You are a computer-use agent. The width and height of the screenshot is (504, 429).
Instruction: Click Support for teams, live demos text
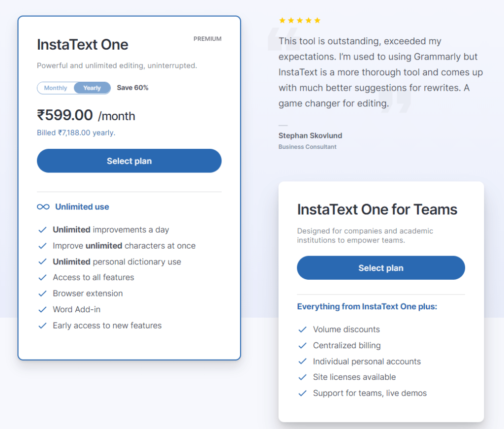(x=370, y=394)
